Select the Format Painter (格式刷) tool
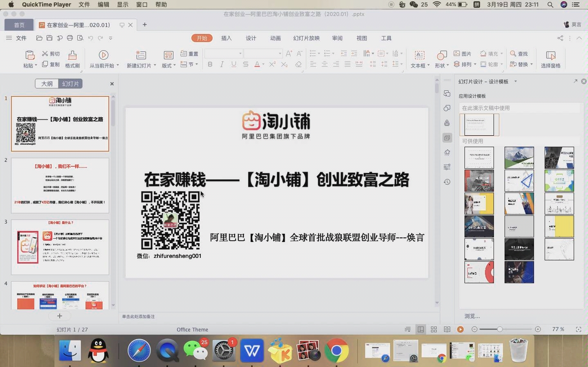This screenshot has width=588, height=367. [72, 58]
